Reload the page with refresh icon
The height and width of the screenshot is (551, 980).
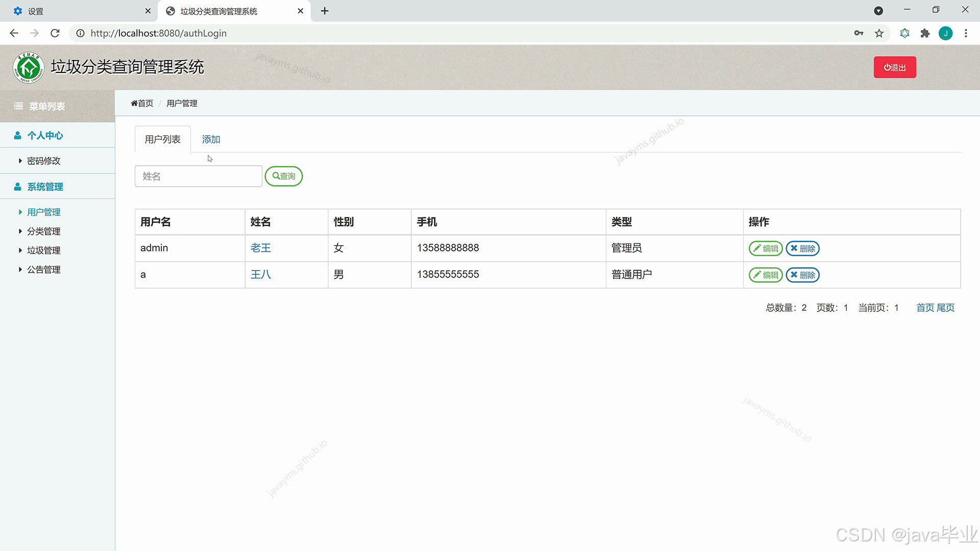55,33
